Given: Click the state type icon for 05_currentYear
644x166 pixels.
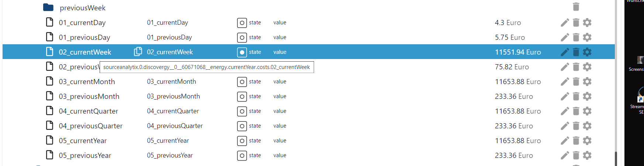Looking at the screenshot, I should tap(242, 141).
